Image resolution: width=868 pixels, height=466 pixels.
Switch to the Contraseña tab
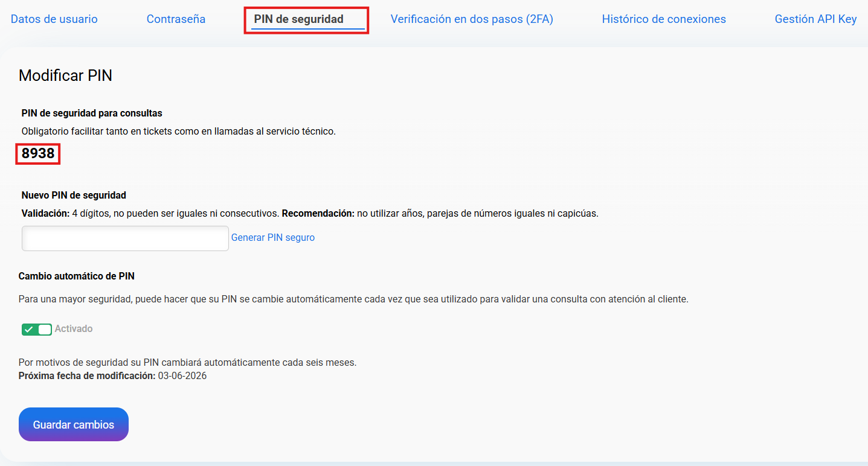coord(176,19)
